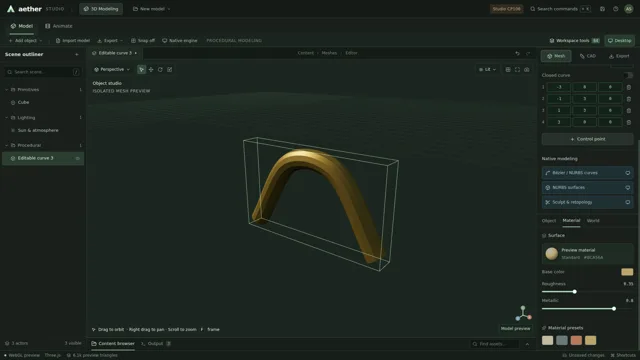The width and height of the screenshot is (640, 360).
Task: Click the Base color swatch
Action: point(627,272)
